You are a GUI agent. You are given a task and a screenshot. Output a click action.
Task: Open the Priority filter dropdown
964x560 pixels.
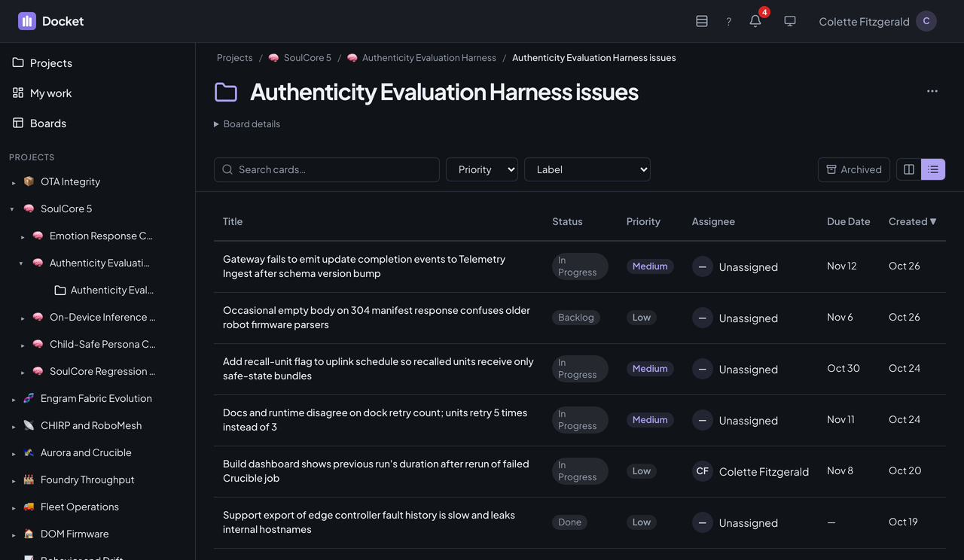click(x=482, y=169)
